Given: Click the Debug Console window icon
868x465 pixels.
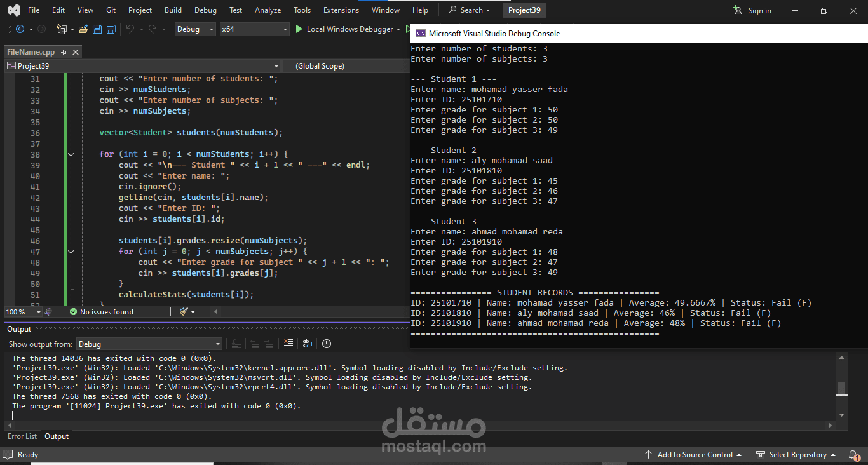Looking at the screenshot, I should tap(420, 34).
